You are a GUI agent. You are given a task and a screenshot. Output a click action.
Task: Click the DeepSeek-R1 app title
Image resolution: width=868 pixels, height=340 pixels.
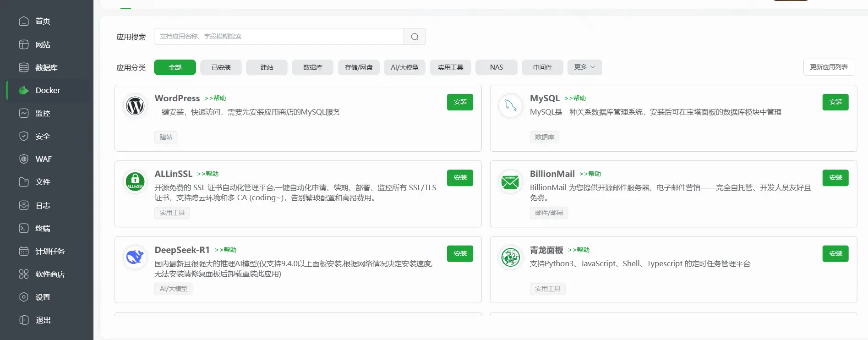(x=182, y=250)
